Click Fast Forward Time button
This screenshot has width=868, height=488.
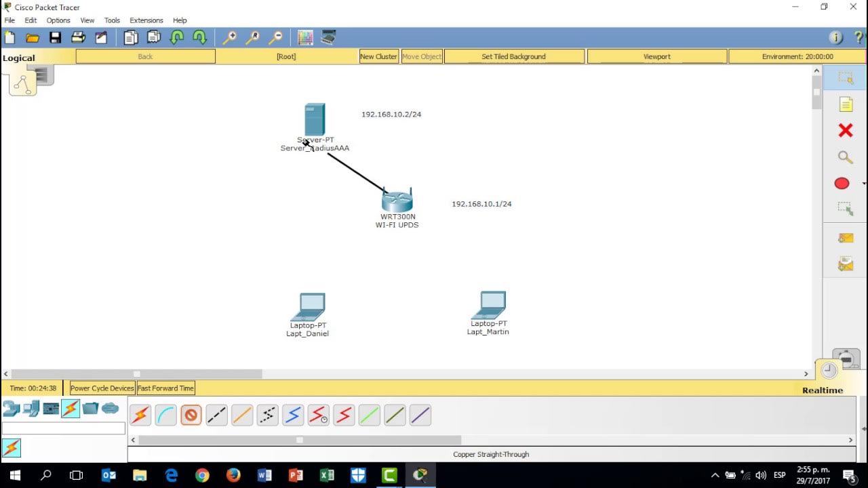click(165, 388)
